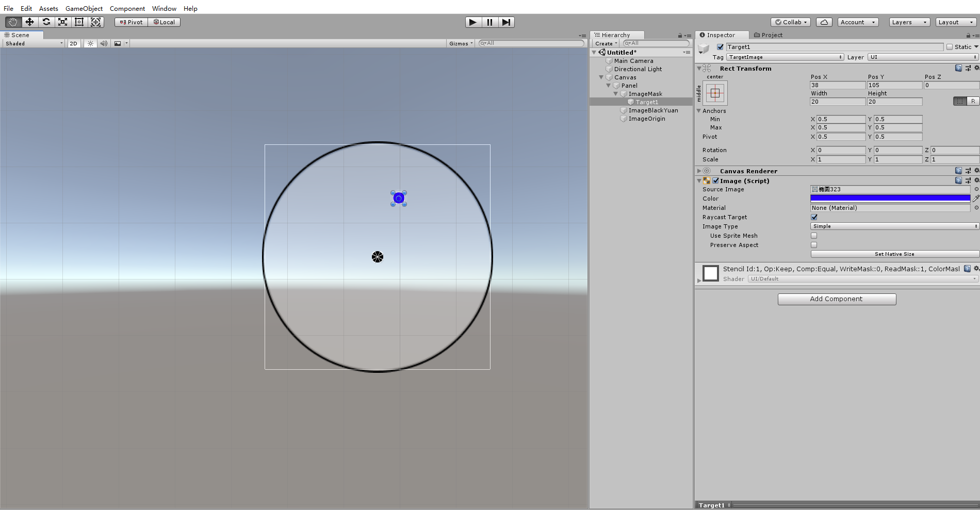Open the Layers dropdown

click(x=909, y=22)
